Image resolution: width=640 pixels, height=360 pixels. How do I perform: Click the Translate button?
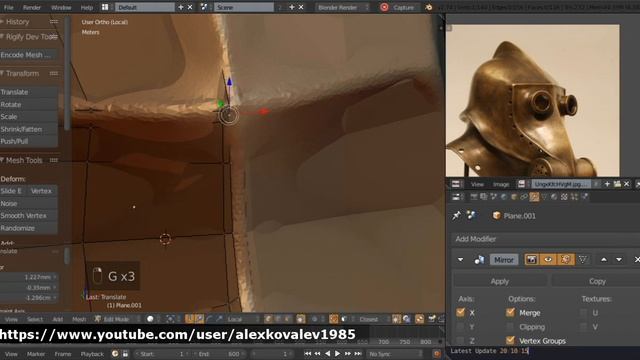pos(28,92)
